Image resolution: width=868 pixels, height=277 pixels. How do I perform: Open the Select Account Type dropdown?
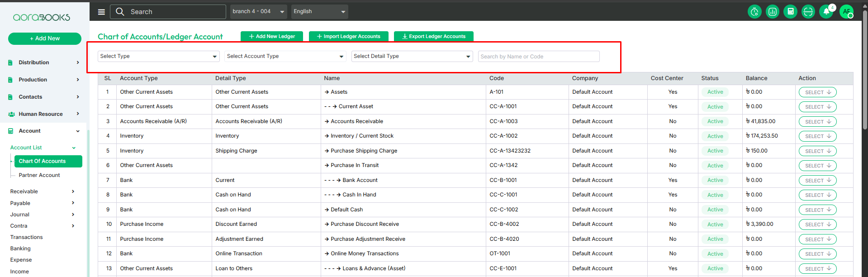click(285, 56)
